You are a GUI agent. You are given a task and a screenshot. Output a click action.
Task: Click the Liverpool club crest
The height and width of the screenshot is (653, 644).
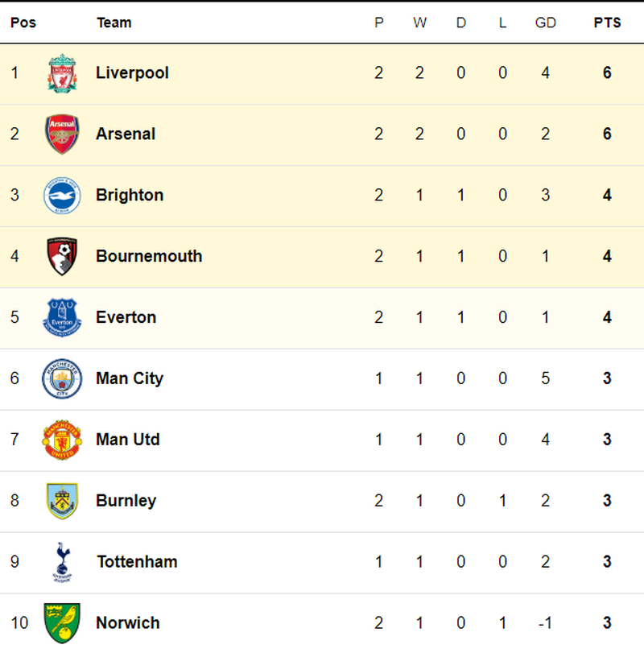[x=62, y=73]
